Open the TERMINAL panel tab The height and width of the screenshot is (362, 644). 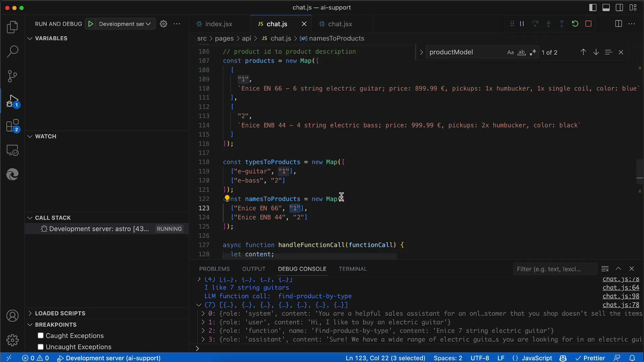[353, 269]
